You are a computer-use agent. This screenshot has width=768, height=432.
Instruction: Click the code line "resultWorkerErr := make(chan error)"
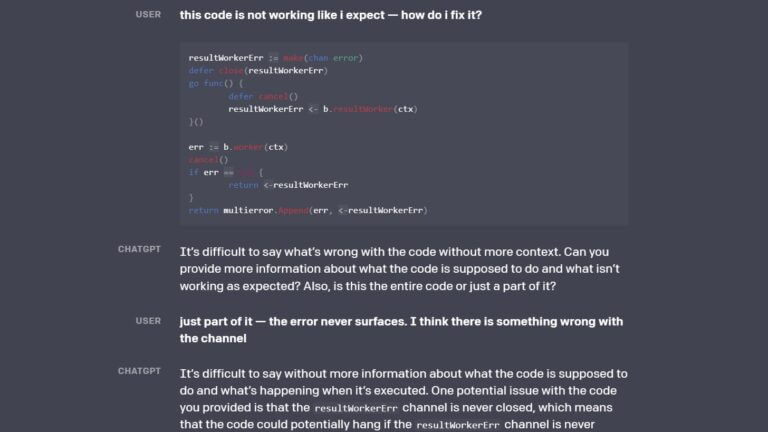click(x=275, y=58)
